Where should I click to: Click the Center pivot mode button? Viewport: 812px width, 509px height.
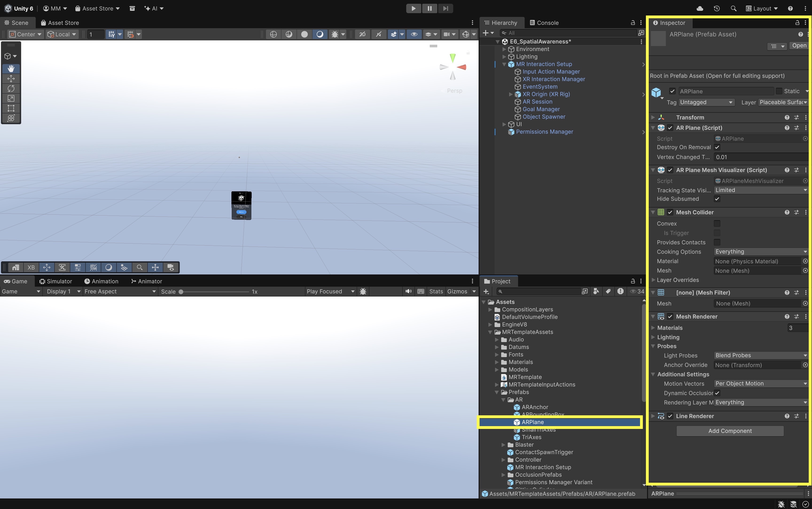[x=26, y=34]
